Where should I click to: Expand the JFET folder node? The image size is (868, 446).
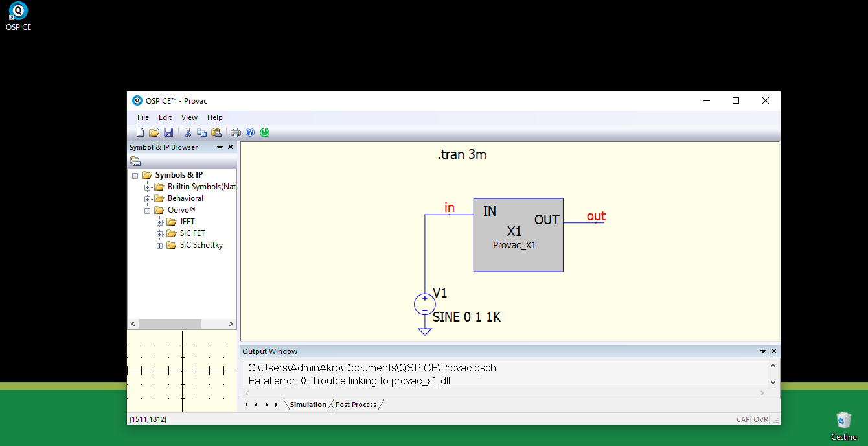(160, 222)
